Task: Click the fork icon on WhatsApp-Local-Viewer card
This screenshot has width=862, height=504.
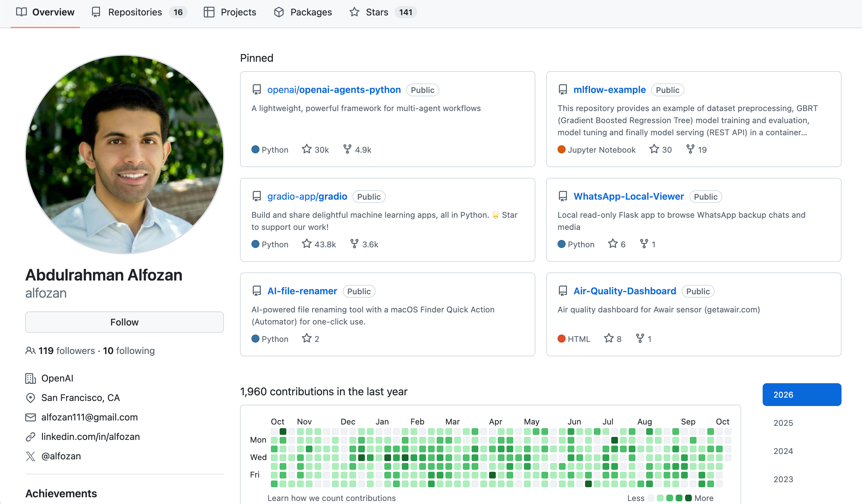Action: pyautogui.click(x=644, y=244)
